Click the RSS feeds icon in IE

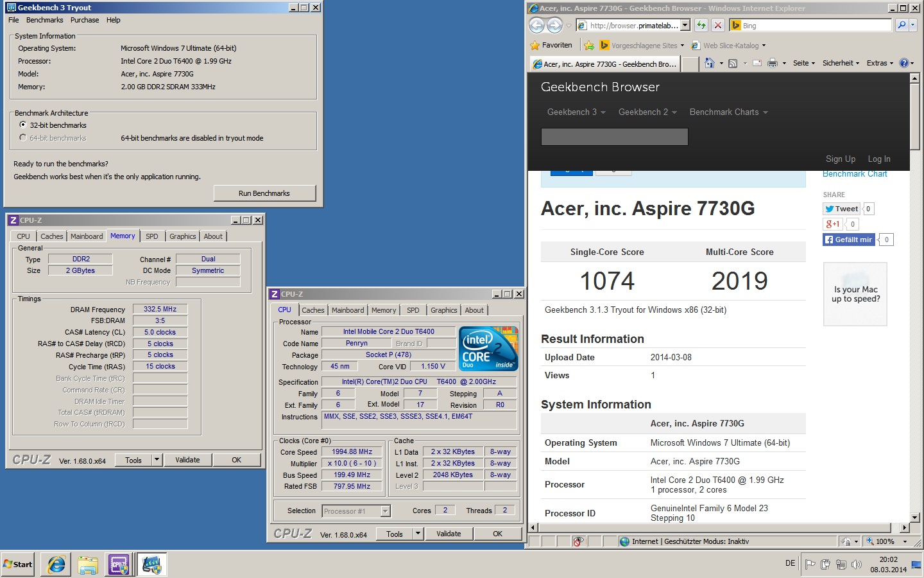click(733, 63)
